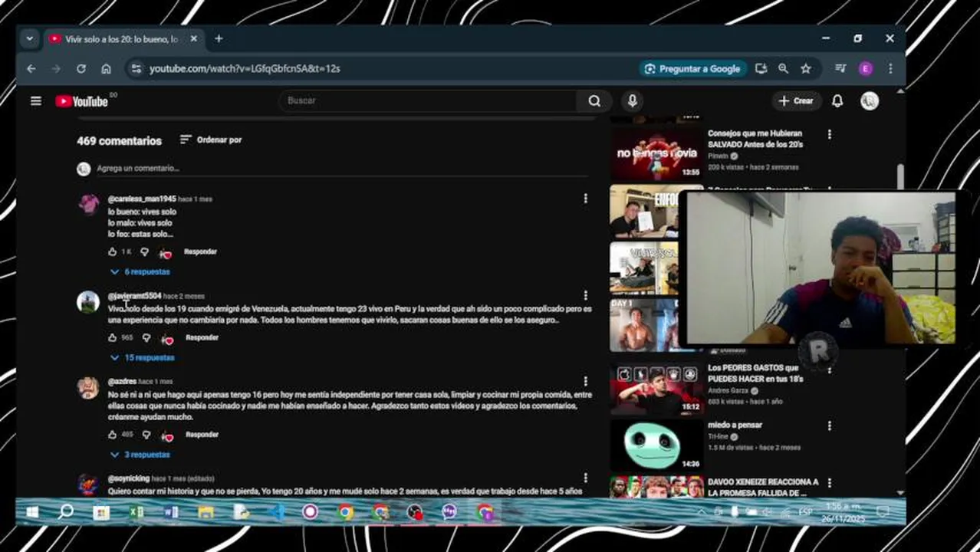Click the page vertical scrollbar
Viewport: 980px width, 552px height.
click(x=900, y=176)
